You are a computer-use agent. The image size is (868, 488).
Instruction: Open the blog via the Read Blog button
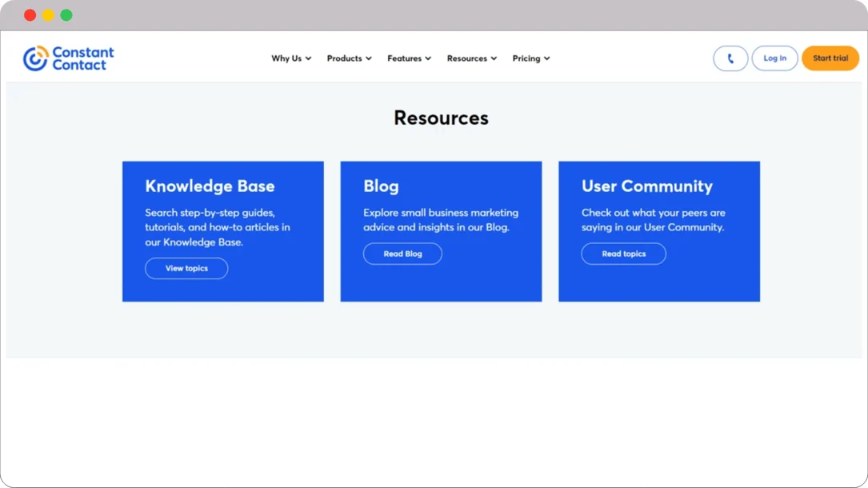point(402,254)
